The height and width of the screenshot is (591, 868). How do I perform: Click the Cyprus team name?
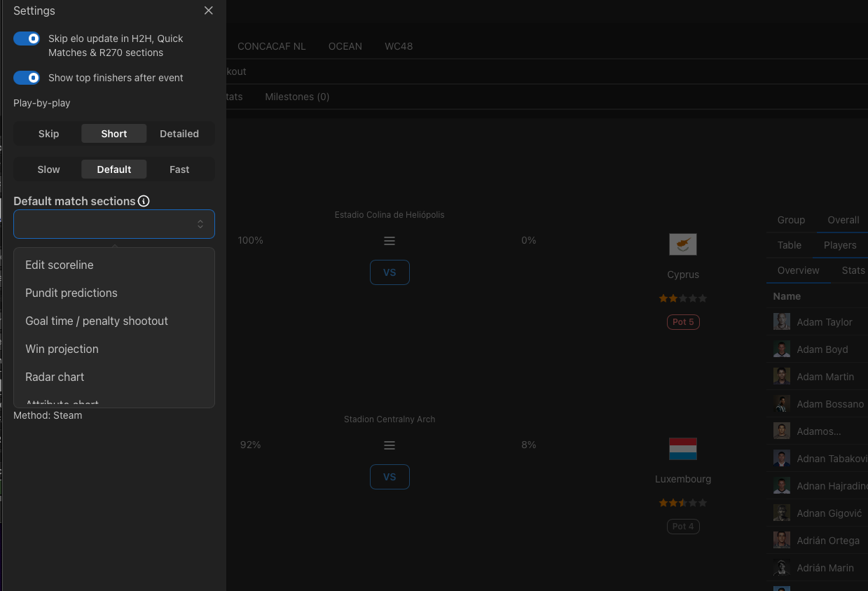[x=683, y=274]
